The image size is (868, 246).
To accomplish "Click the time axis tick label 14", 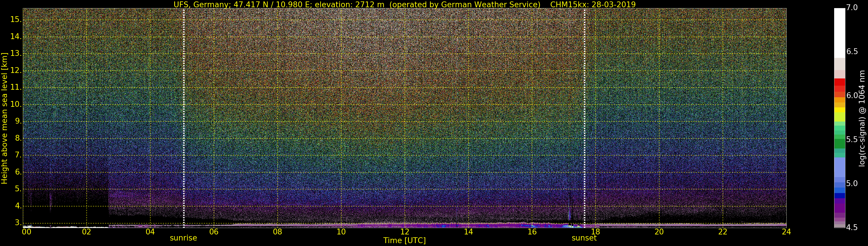I will [x=468, y=232].
